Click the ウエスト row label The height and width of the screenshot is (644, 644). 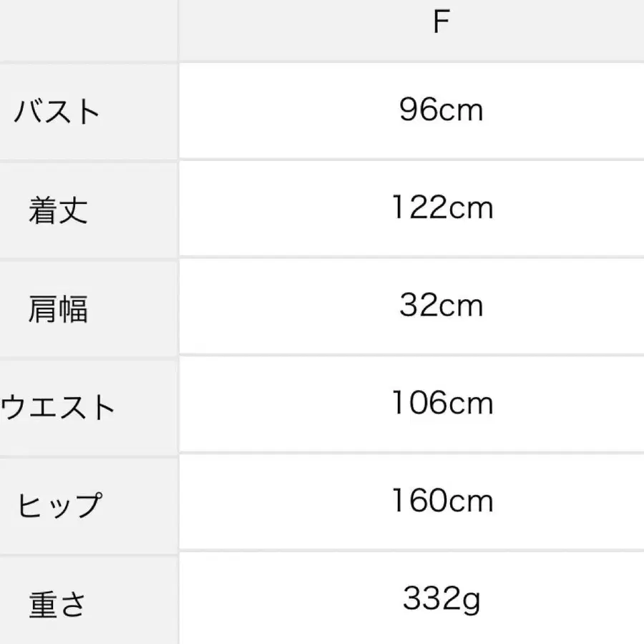click(57, 407)
